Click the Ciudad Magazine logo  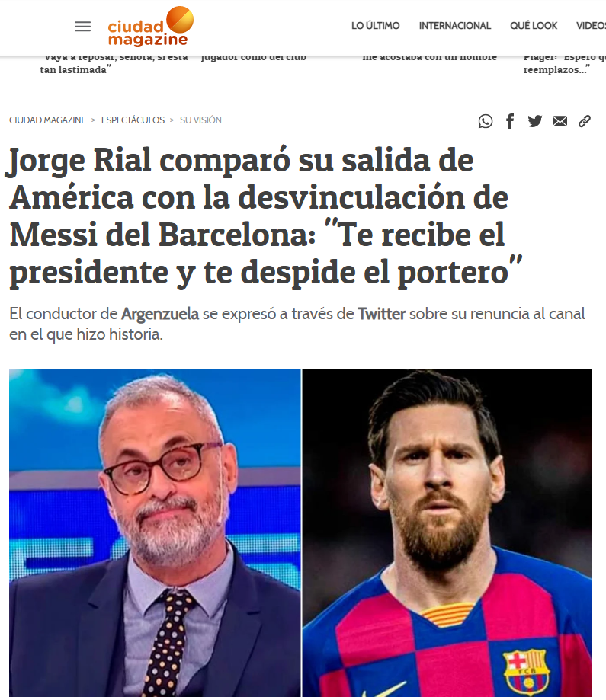coord(151,27)
